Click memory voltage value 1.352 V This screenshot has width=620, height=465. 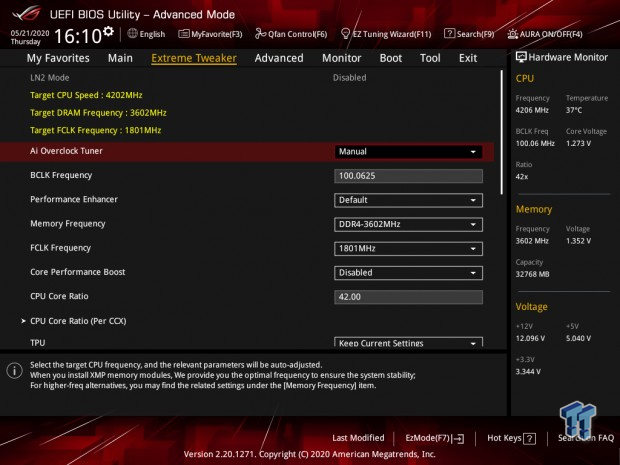(x=578, y=241)
